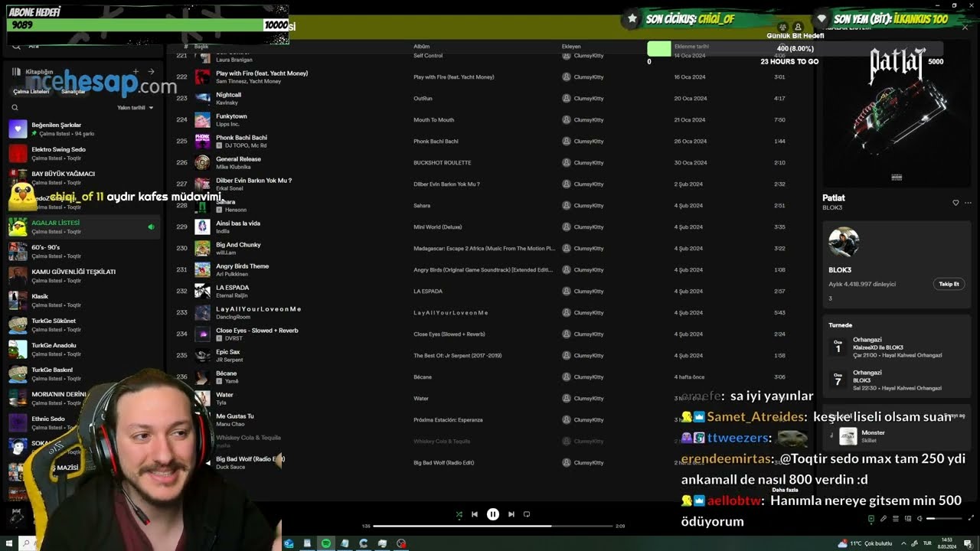Open TurkGe Baskını playlist
The image size is (980, 551).
pyautogui.click(x=84, y=373)
